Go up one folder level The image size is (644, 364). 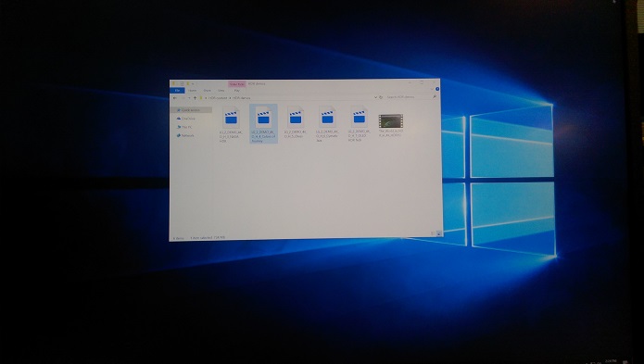pos(196,97)
